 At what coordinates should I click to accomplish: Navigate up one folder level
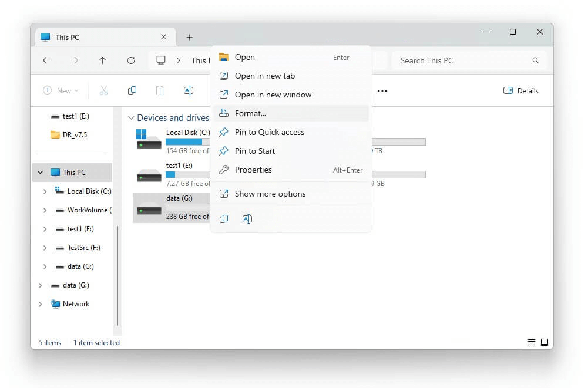(102, 60)
